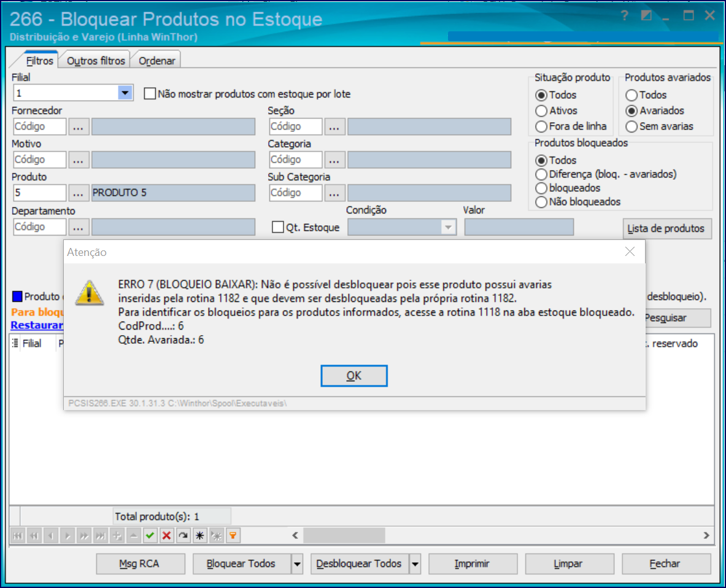This screenshot has height=588, width=726.
Task: Click the warning triangle icon in dialog
Action: [x=90, y=293]
